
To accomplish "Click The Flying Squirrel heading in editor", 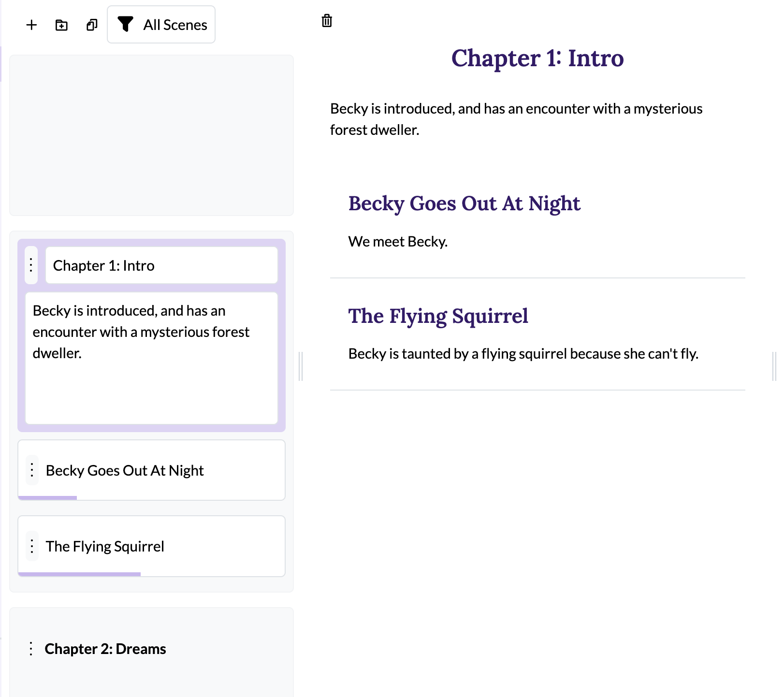I will pyautogui.click(x=438, y=316).
